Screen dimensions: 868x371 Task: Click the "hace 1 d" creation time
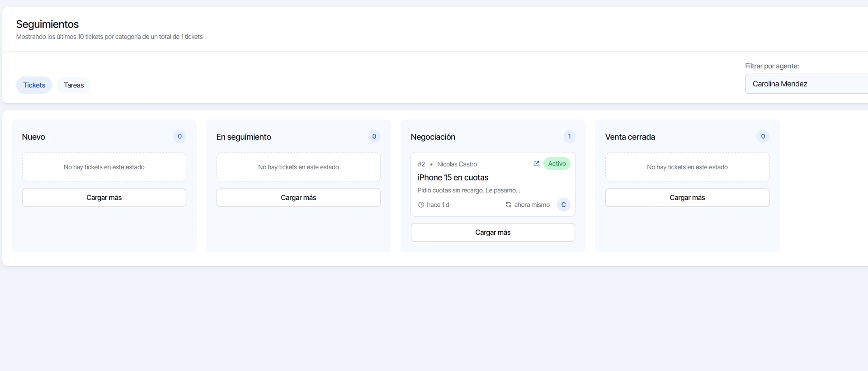[x=438, y=205]
